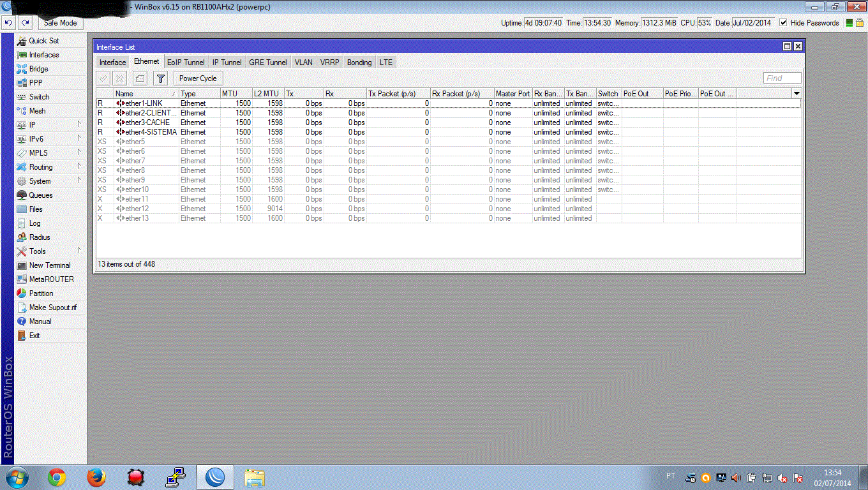Switch to the GRE Tunnel tab

point(268,63)
